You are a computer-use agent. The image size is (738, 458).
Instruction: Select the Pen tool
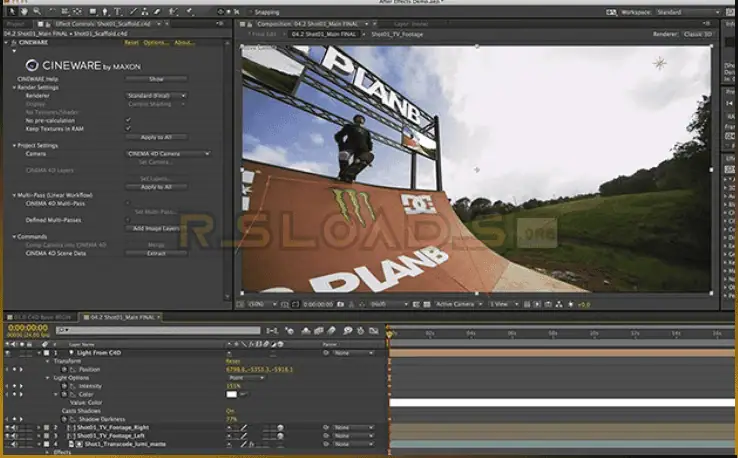105,12
